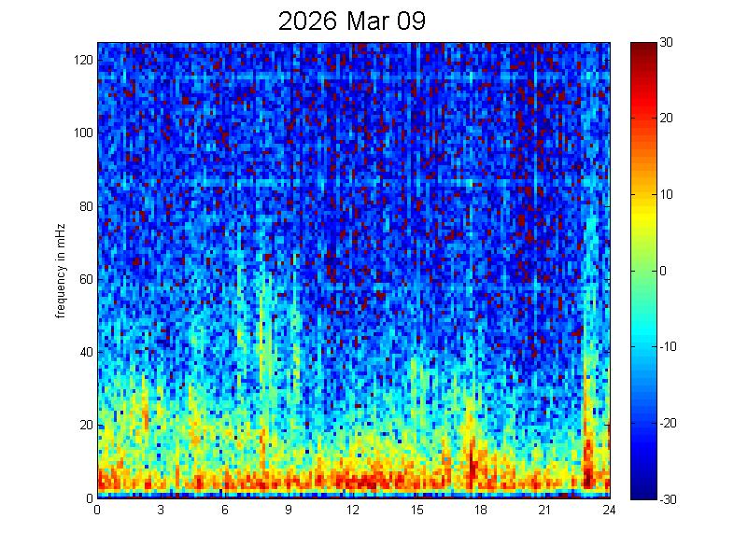Screen dimensions: 748x560
Task: Select the "frequency in mHz" y-axis label
Action: pos(60,271)
